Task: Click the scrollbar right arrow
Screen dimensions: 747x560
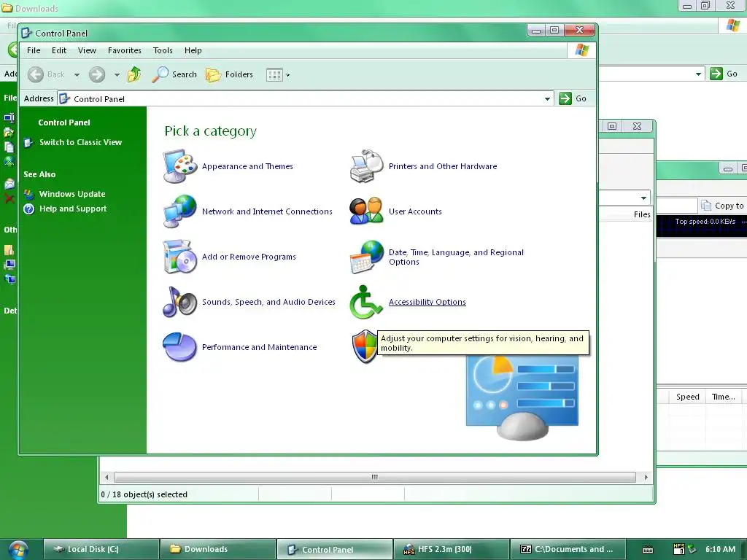Action: point(646,477)
